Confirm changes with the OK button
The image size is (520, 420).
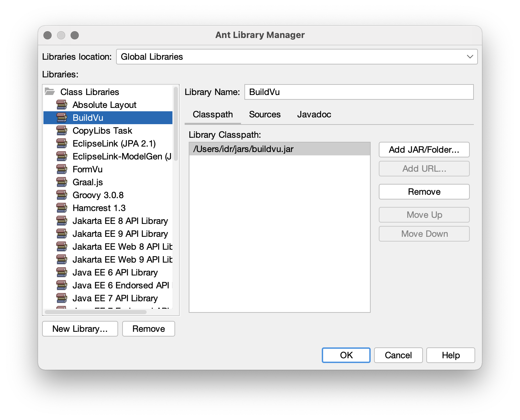(346, 355)
